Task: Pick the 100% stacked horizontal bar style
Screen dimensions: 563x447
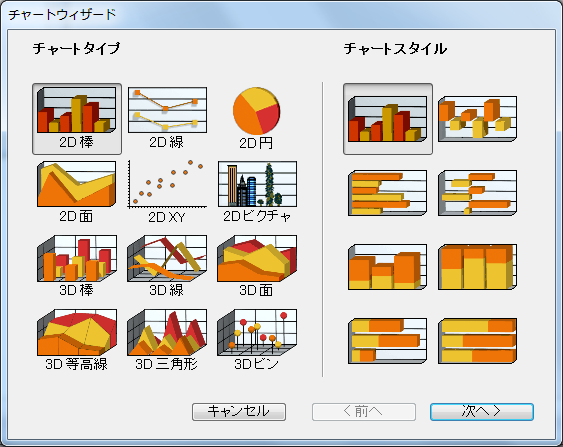Action: pos(478,341)
